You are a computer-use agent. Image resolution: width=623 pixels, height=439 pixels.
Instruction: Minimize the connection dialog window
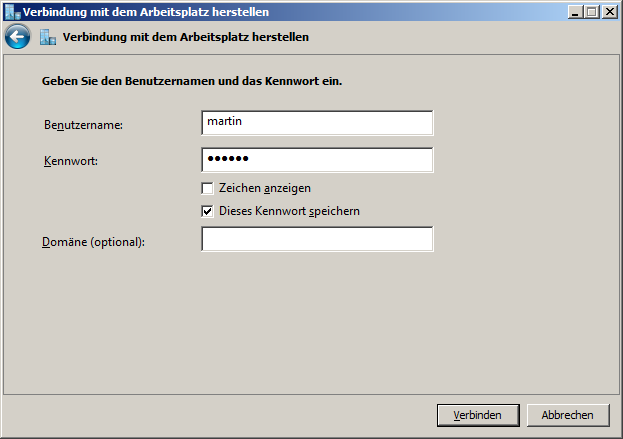(575, 12)
